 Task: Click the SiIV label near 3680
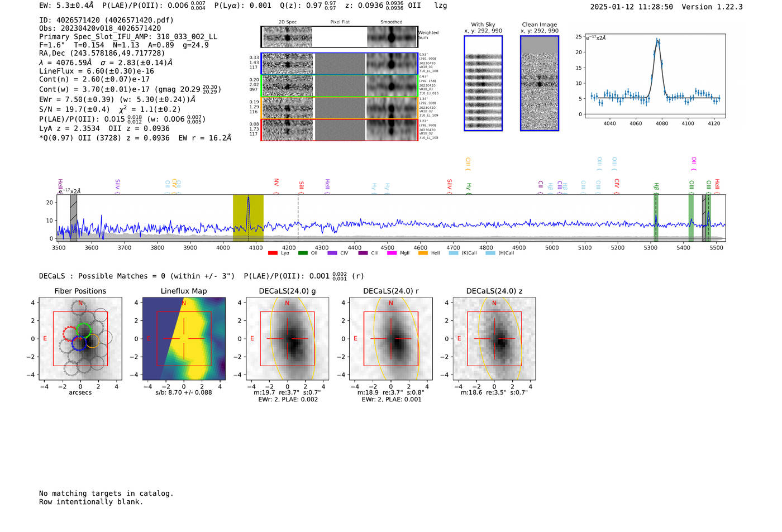pyautogui.click(x=117, y=185)
